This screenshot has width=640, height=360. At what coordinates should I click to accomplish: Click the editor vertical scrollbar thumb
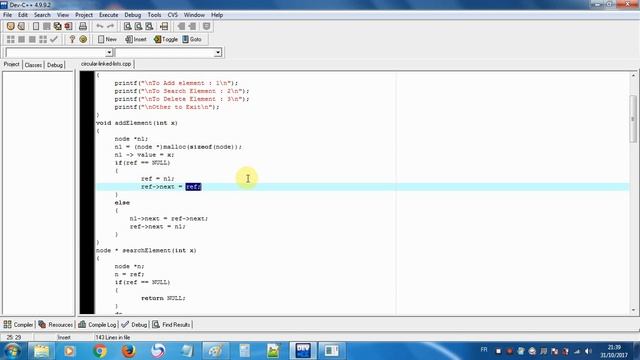(633, 119)
